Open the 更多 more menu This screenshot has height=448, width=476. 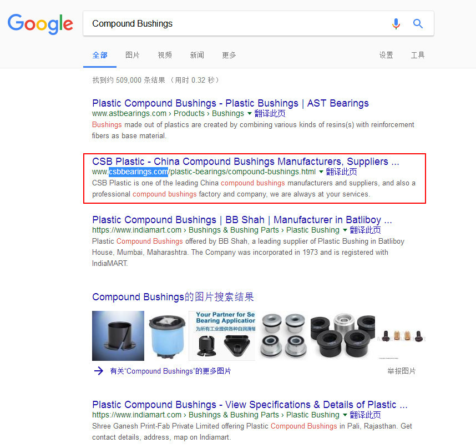coord(229,56)
